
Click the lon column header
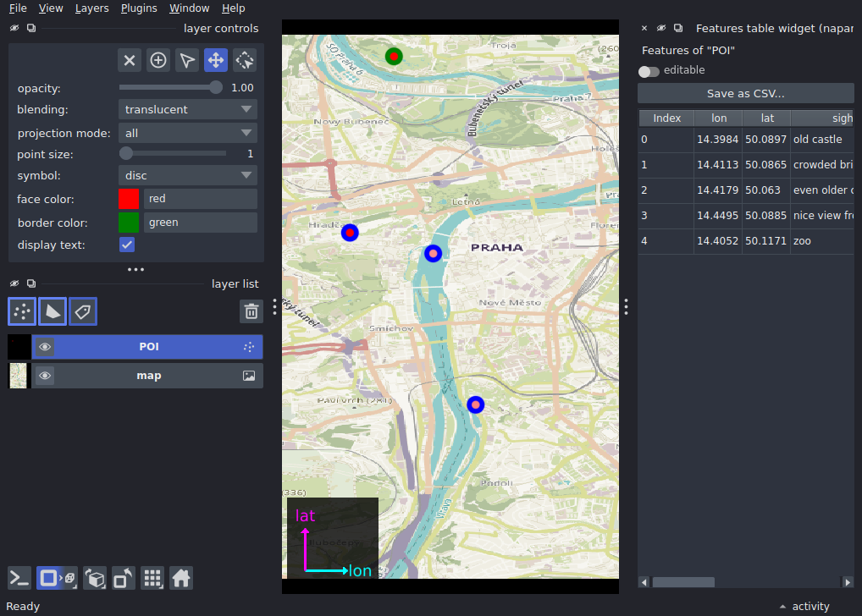tap(719, 118)
